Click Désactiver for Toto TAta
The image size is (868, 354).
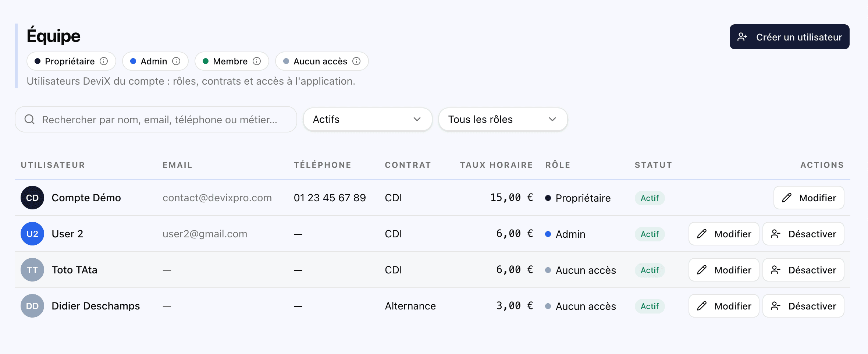[803, 270]
